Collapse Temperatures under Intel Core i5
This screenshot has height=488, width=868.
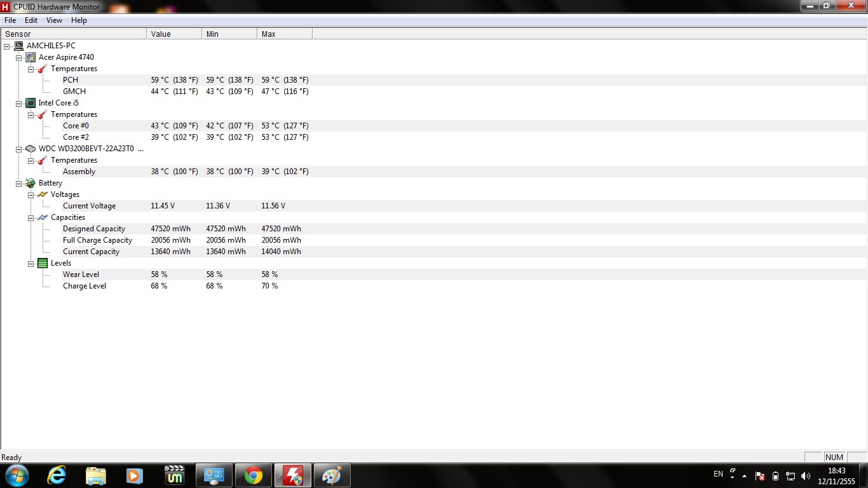pos(31,114)
